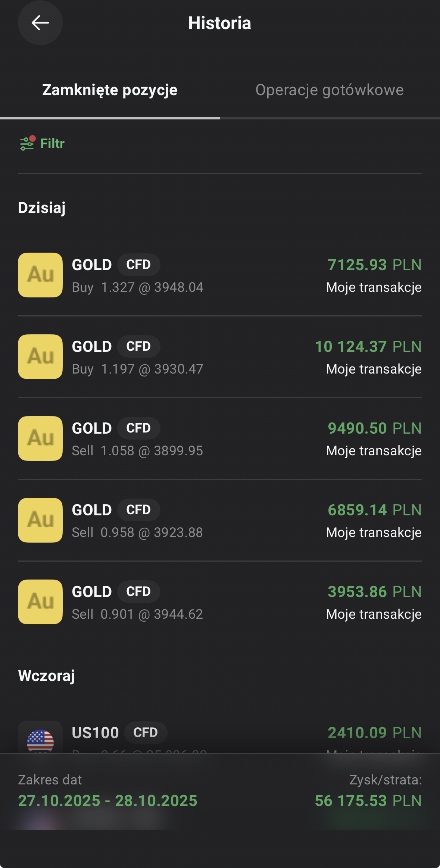
Task: Open date range 27.10.2025 - 28.10.2025
Action: (107, 800)
